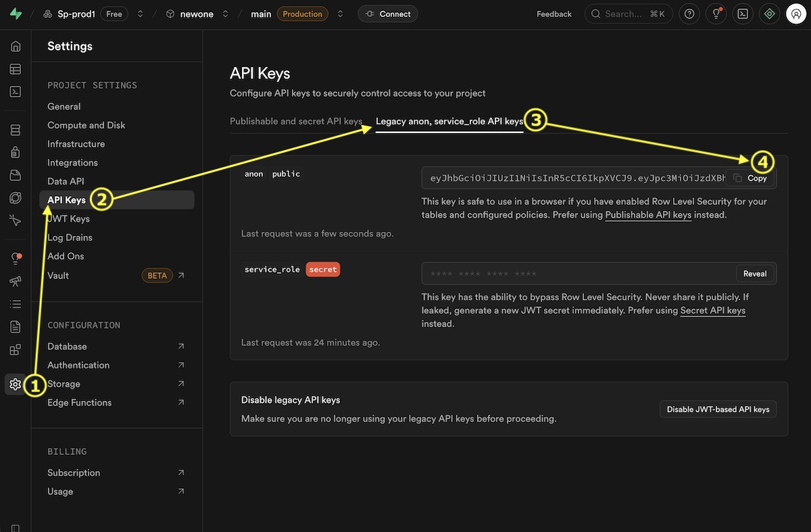Expand the organization switcher next to Sp-prod1

click(x=141, y=14)
